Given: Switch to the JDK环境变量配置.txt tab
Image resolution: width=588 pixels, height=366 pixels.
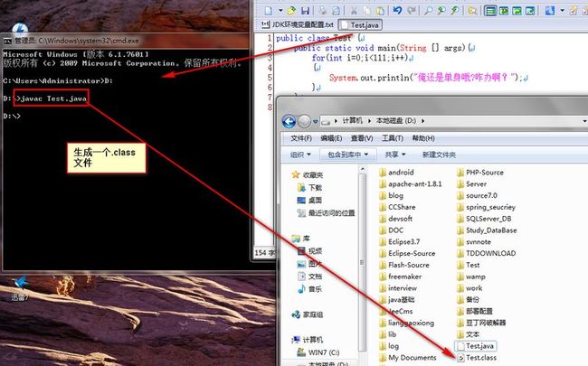Looking at the screenshot, I should click(298, 24).
